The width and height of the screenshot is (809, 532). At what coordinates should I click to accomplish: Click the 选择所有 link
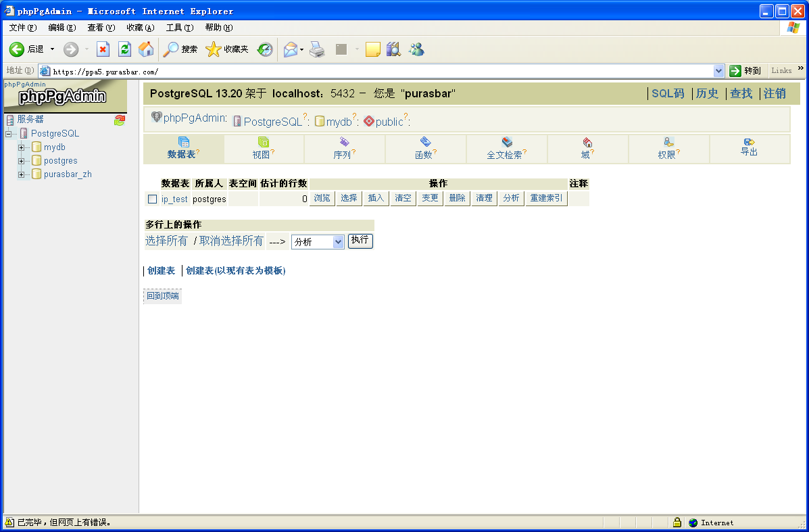point(166,241)
